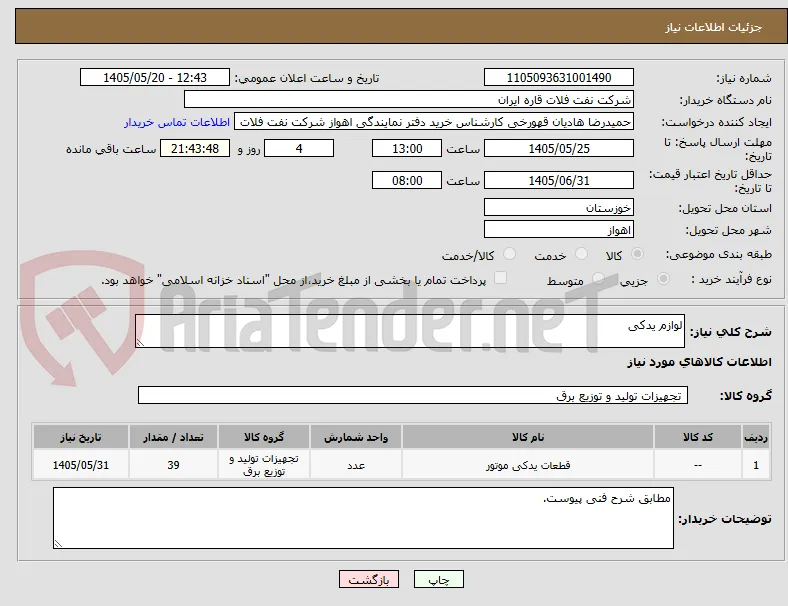The image size is (788, 606).
Task: Click the general description box لوازم یدکی
Action: (410, 331)
